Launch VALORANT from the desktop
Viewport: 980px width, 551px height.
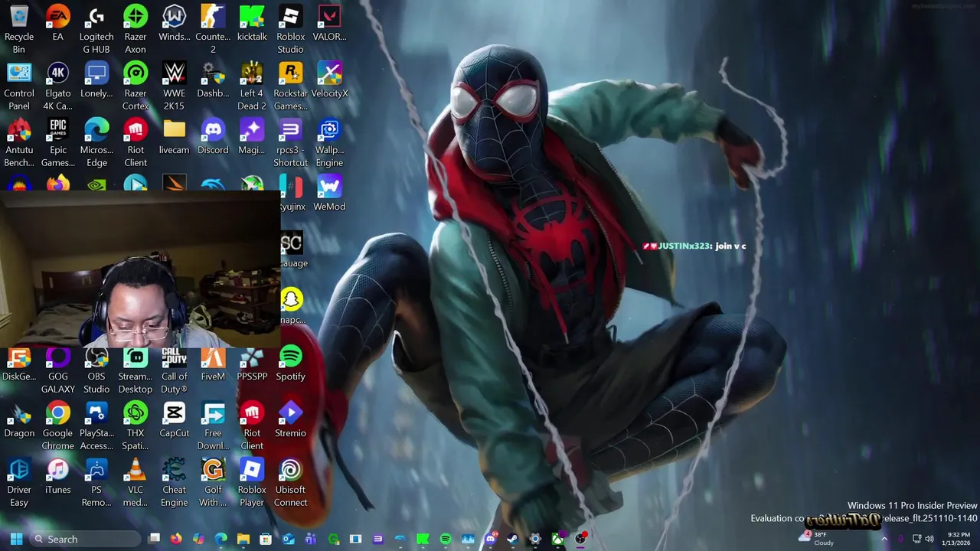point(329,24)
